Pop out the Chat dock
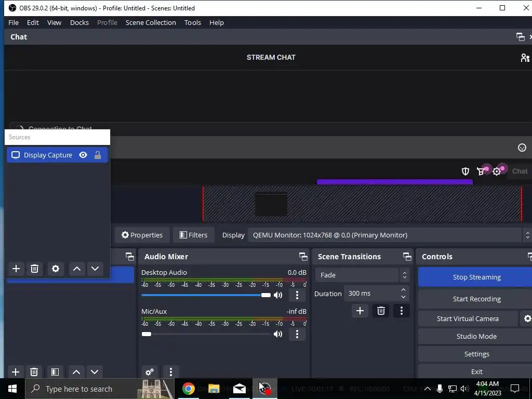 pos(520,37)
